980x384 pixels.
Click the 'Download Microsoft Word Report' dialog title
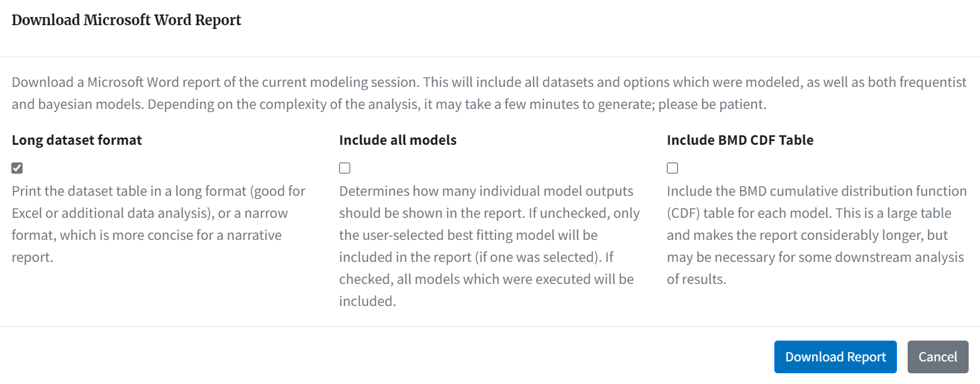pyautogui.click(x=126, y=20)
